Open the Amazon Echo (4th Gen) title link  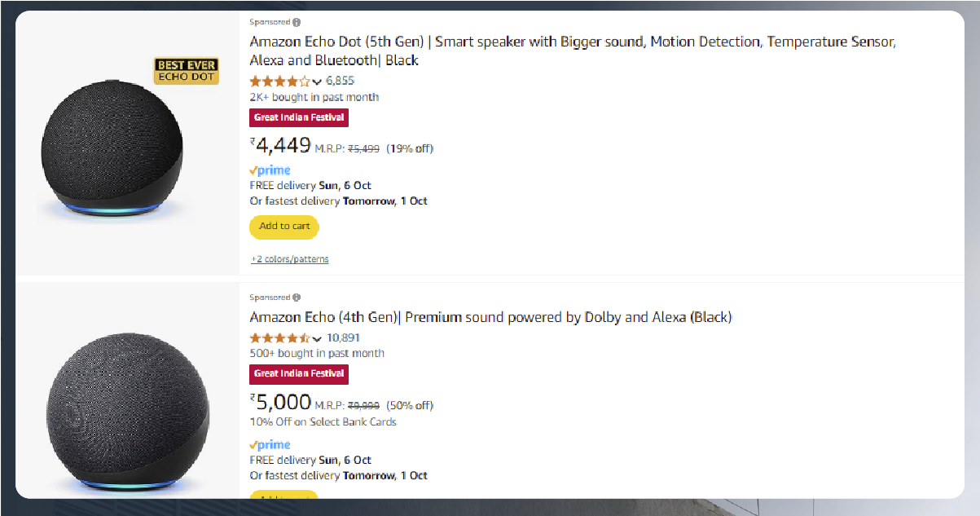tap(490, 317)
